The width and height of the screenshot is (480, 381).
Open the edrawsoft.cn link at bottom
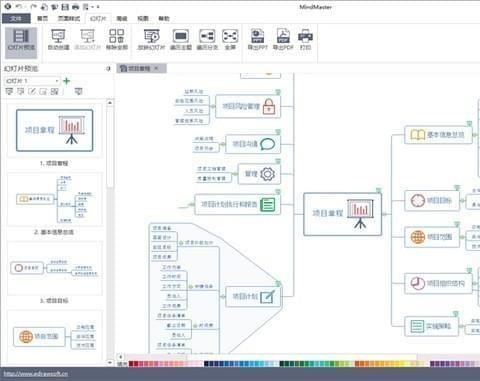click(36, 374)
